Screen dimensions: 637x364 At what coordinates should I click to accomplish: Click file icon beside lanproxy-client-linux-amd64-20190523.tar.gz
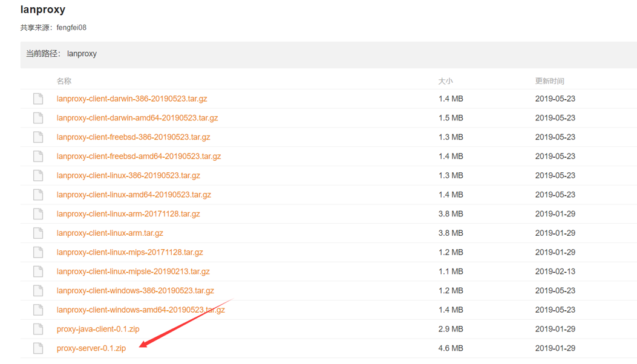pos(38,195)
